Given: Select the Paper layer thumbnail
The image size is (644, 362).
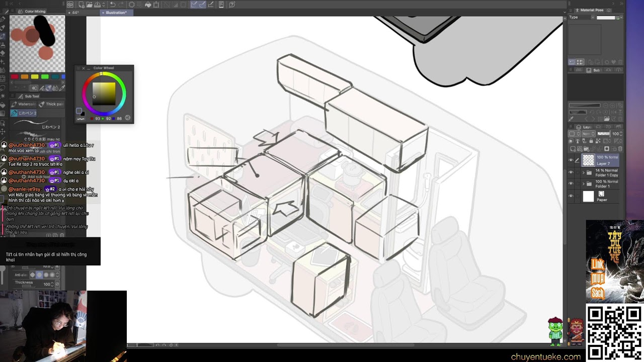Looking at the screenshot, I should point(588,196).
